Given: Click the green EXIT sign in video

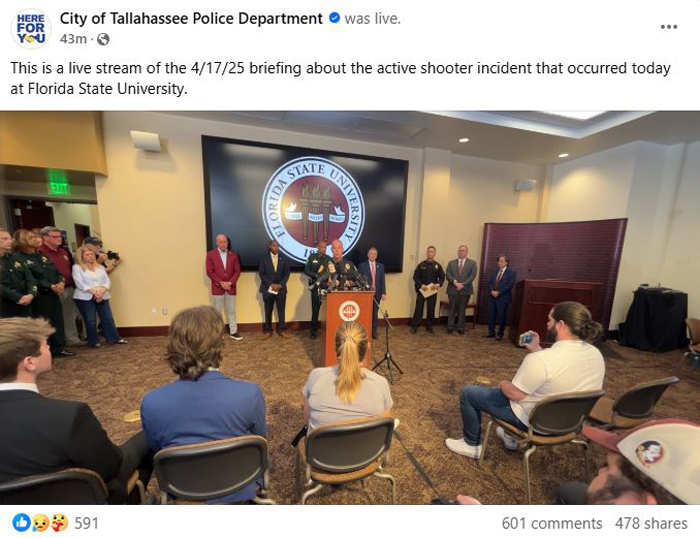Looking at the screenshot, I should (x=58, y=188).
